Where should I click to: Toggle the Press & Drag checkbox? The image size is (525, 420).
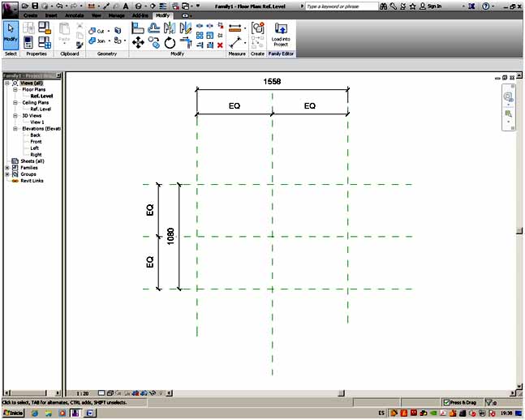click(446, 402)
